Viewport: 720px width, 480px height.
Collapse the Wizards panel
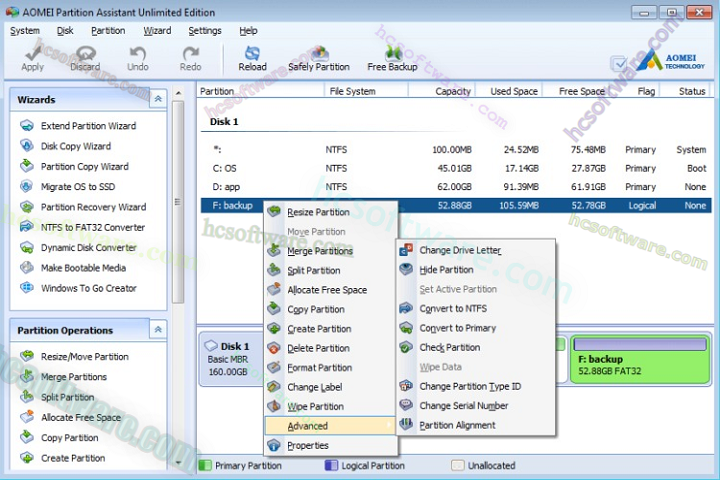tap(158, 99)
